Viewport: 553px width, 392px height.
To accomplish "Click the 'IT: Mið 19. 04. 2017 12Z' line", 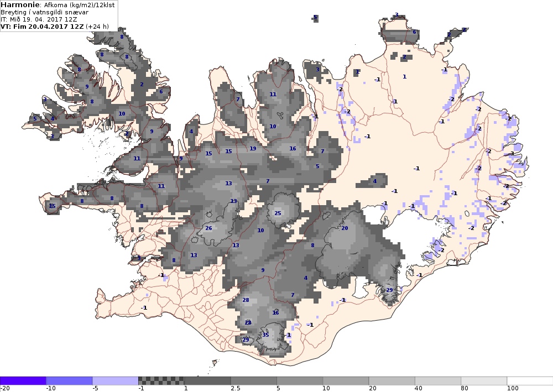I will tap(39, 19).
